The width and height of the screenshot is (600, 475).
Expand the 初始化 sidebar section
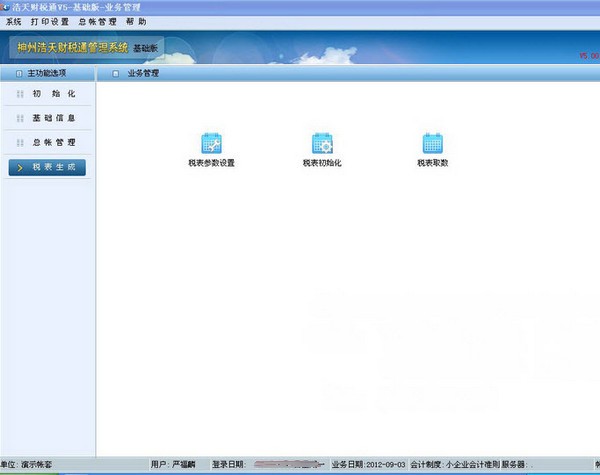click(x=53, y=94)
